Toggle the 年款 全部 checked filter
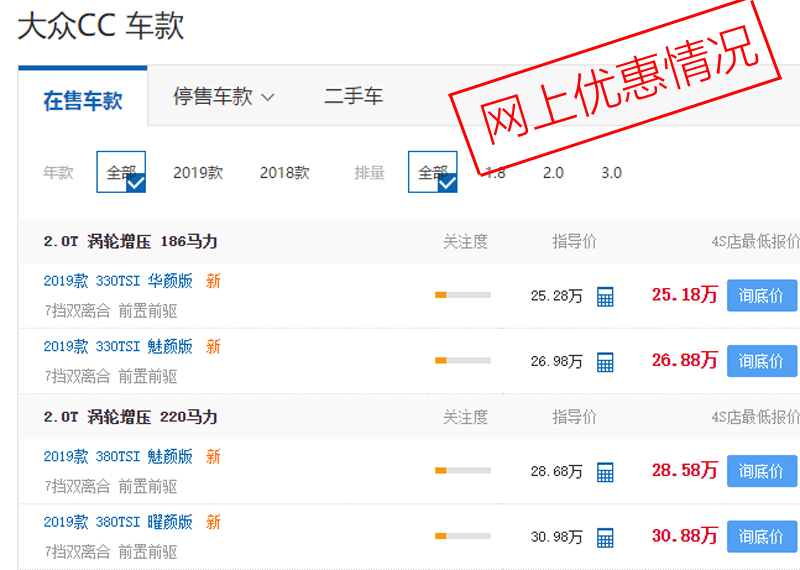This screenshot has height=570, width=800. click(x=121, y=172)
